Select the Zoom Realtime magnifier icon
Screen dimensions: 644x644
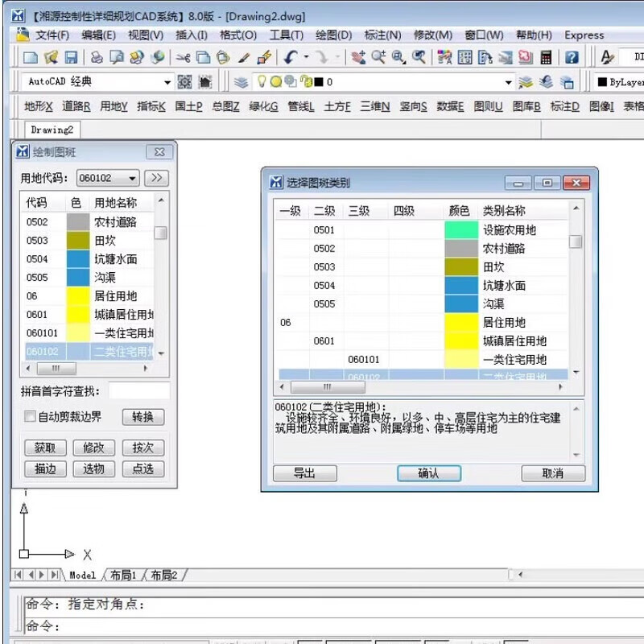(x=378, y=56)
